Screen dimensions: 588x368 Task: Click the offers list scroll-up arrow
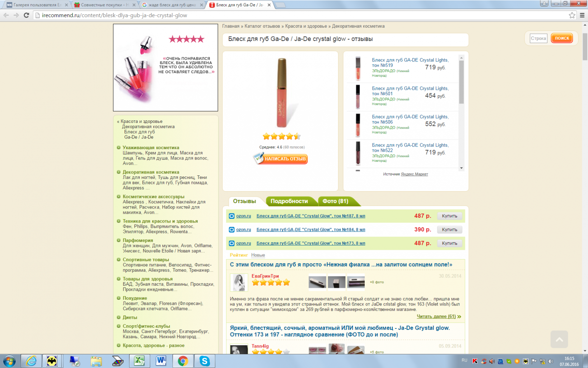pos(462,57)
